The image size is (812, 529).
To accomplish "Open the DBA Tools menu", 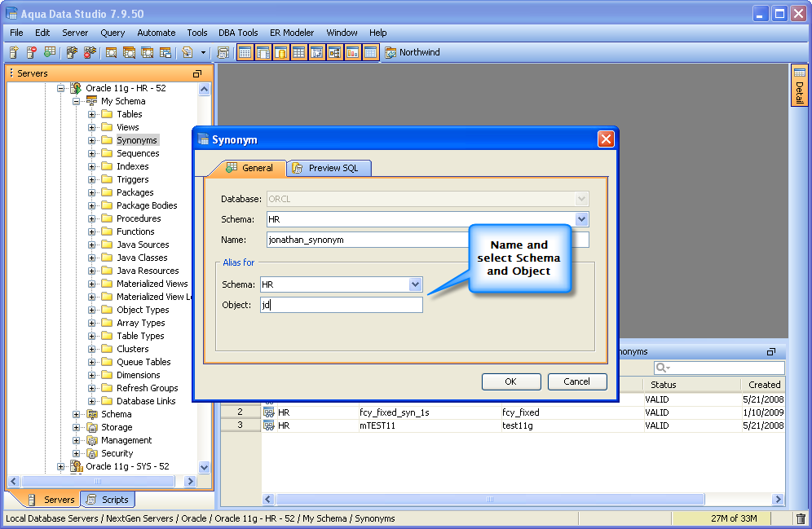I will (x=237, y=33).
